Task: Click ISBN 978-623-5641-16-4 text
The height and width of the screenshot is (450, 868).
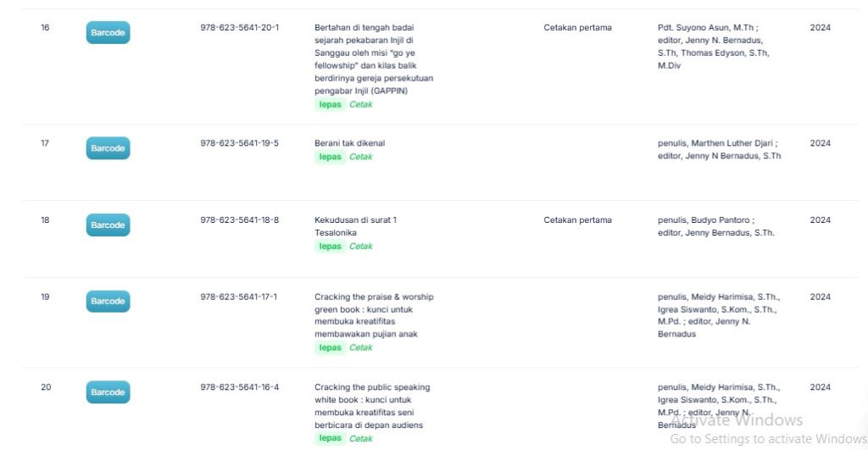Action: coord(239,387)
